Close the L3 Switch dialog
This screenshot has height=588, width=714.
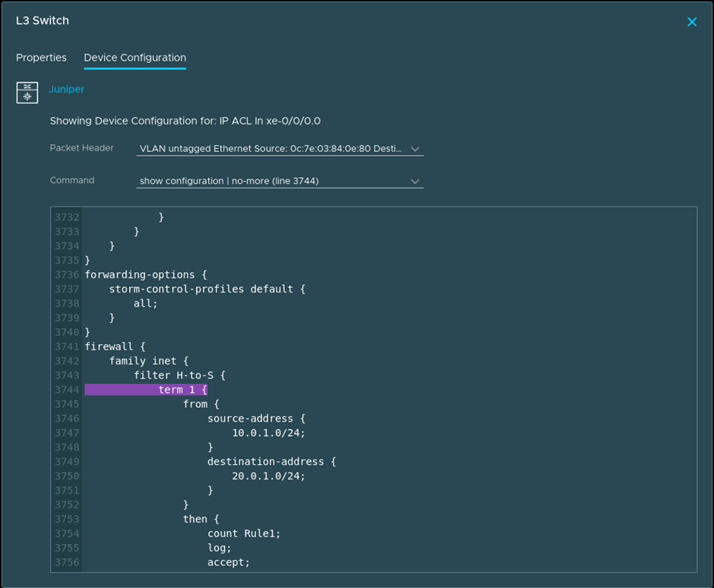691,22
